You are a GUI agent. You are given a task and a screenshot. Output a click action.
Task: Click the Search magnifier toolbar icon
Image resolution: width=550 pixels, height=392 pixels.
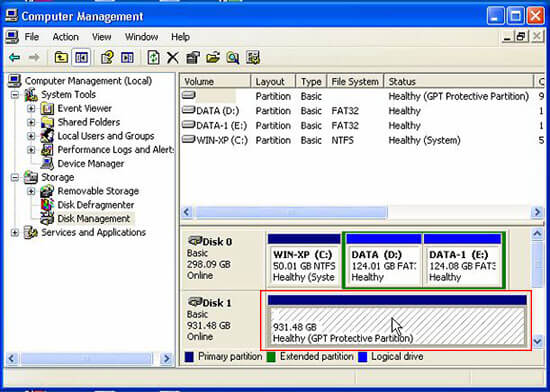(233, 58)
